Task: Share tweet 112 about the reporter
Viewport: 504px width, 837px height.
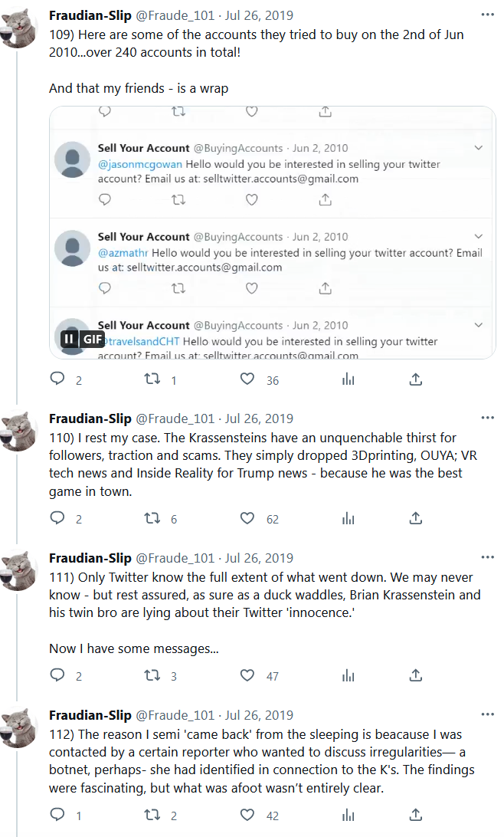Action: click(x=415, y=816)
